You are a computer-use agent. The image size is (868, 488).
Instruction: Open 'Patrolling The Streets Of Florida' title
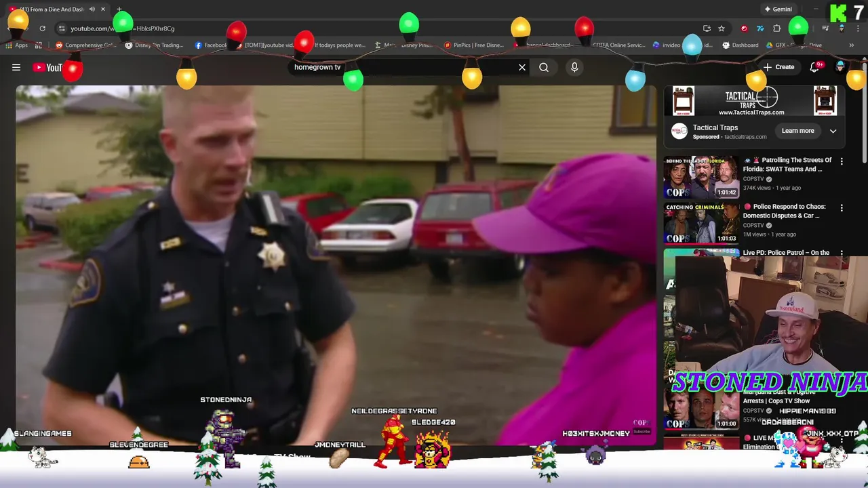pyautogui.click(x=789, y=165)
